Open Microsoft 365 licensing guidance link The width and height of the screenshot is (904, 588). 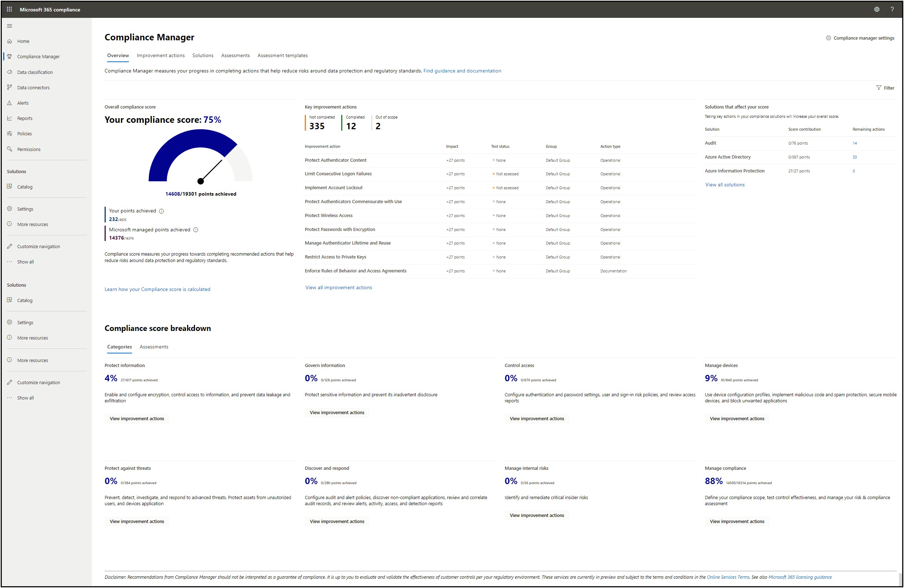pos(800,577)
